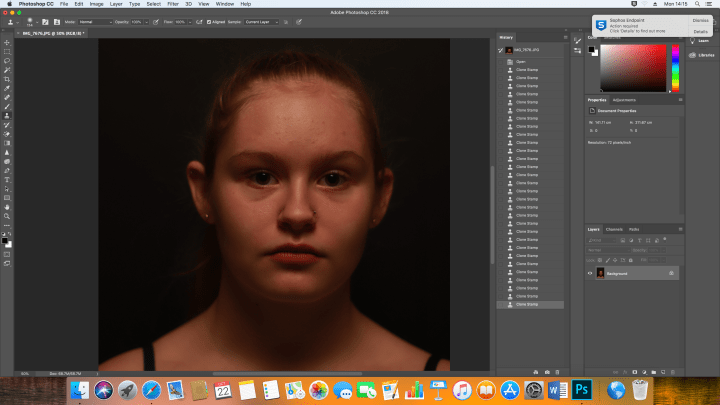The image size is (720, 405).
Task: Toggle lock position in Layers panel
Action: pyautogui.click(x=615, y=260)
